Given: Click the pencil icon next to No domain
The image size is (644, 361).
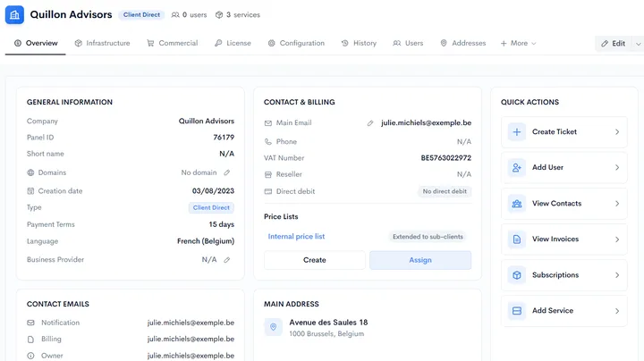Looking at the screenshot, I should [226, 172].
